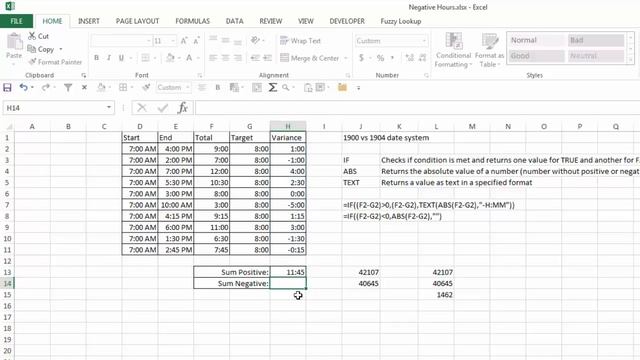
Task: Select the cell showing 1462
Action: click(x=436, y=295)
